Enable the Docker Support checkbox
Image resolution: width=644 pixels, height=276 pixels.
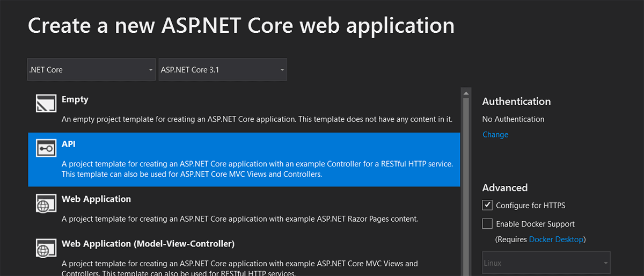tap(487, 223)
